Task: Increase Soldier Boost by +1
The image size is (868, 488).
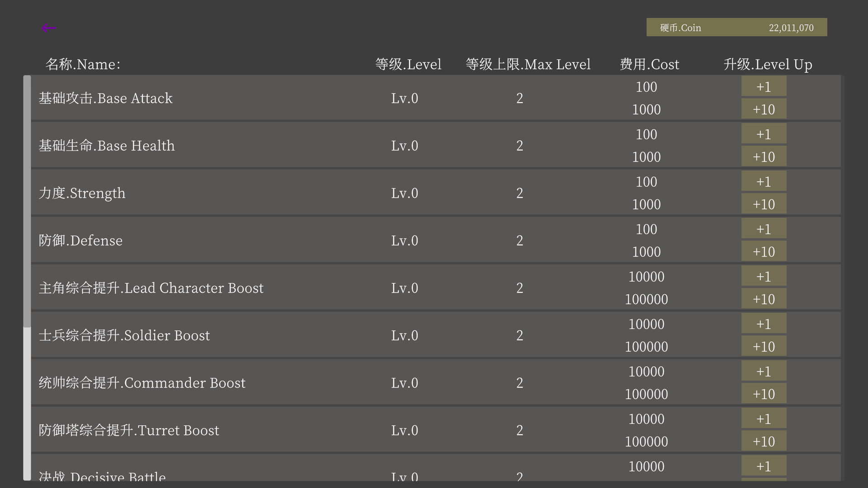Action: click(x=764, y=324)
